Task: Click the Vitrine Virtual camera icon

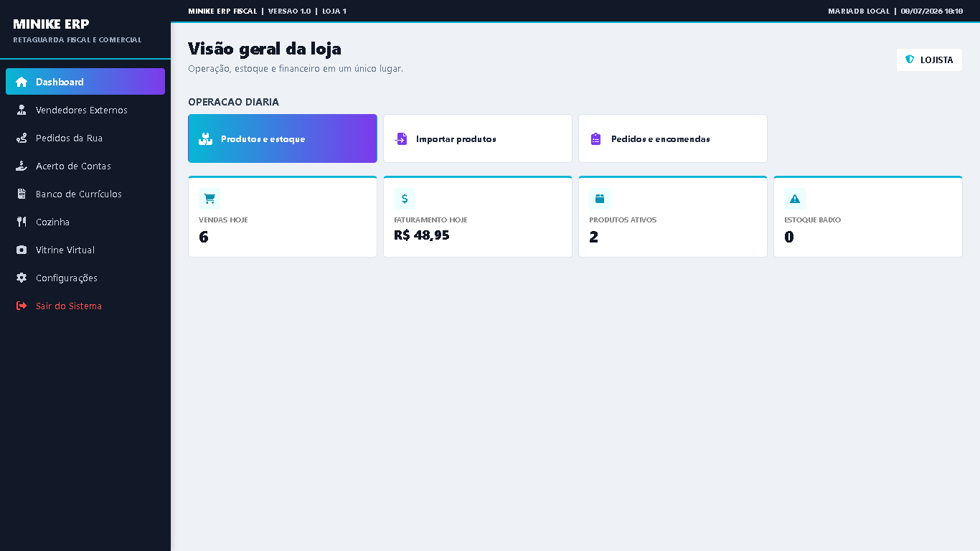Action: [x=22, y=250]
